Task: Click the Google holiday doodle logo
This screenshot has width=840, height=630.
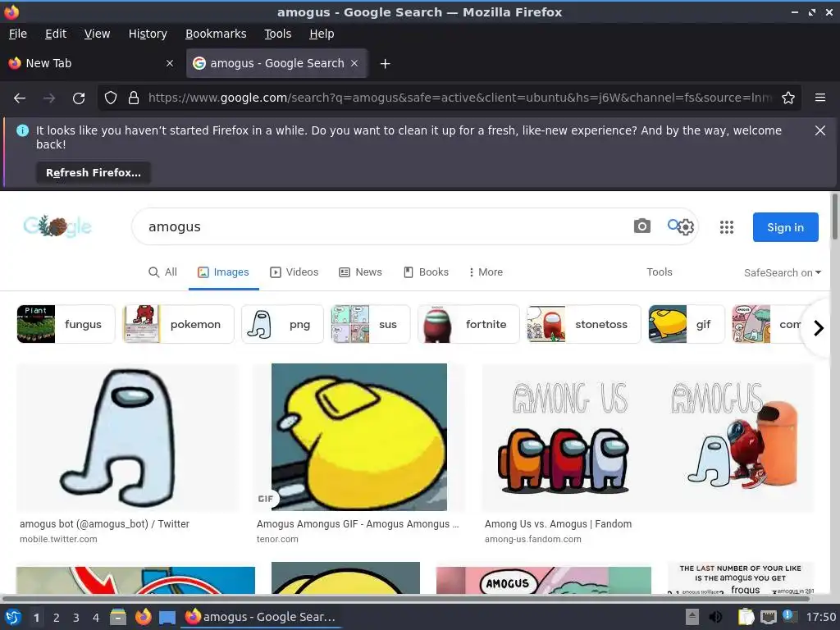Action: pyautogui.click(x=57, y=226)
